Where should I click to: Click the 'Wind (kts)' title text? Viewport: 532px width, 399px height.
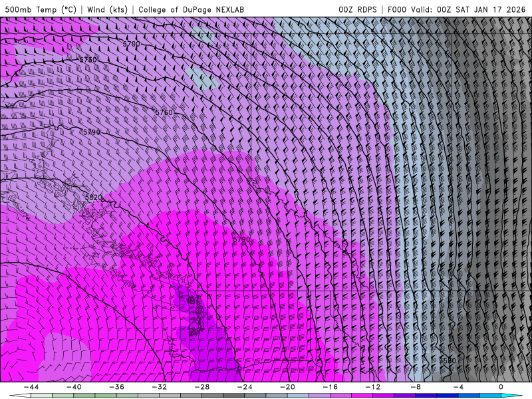tap(107, 9)
